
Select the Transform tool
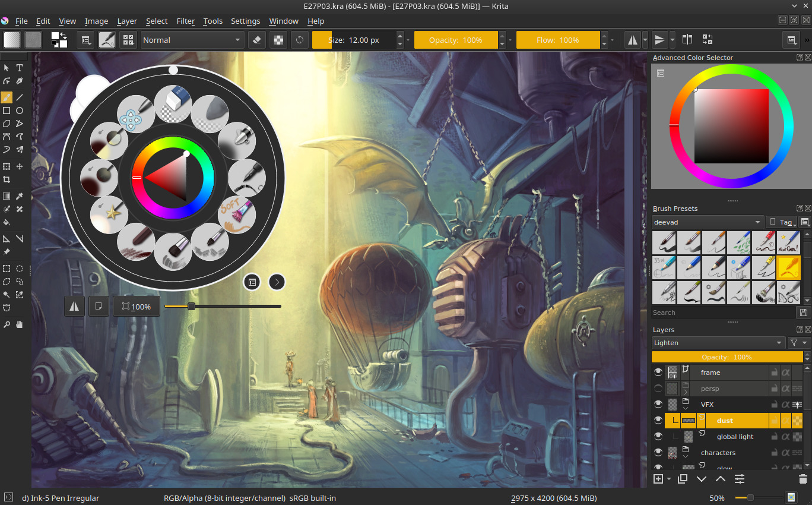(7, 166)
